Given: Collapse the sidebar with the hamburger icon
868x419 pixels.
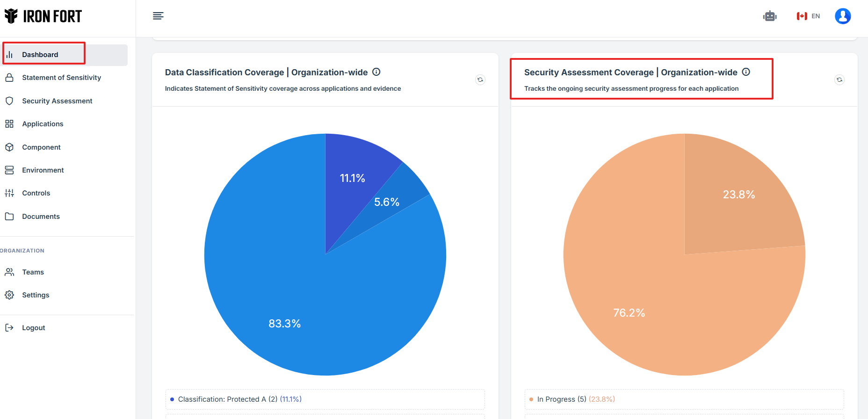Looking at the screenshot, I should click(158, 16).
